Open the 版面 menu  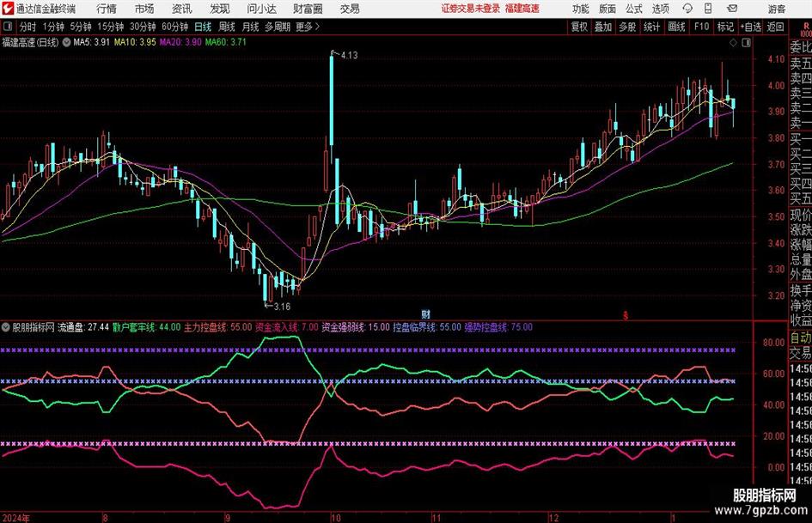click(607, 9)
